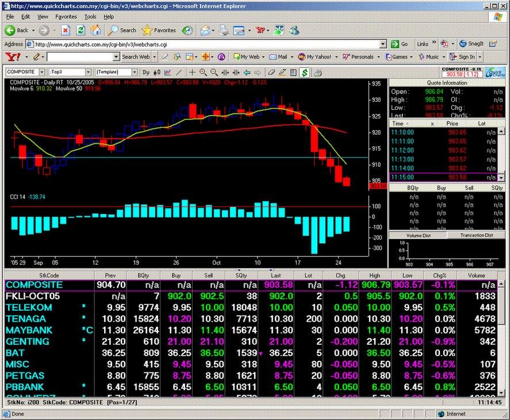Zoom in on the chart with the magnifier plus
This screenshot has width=510, height=420.
tap(204, 72)
